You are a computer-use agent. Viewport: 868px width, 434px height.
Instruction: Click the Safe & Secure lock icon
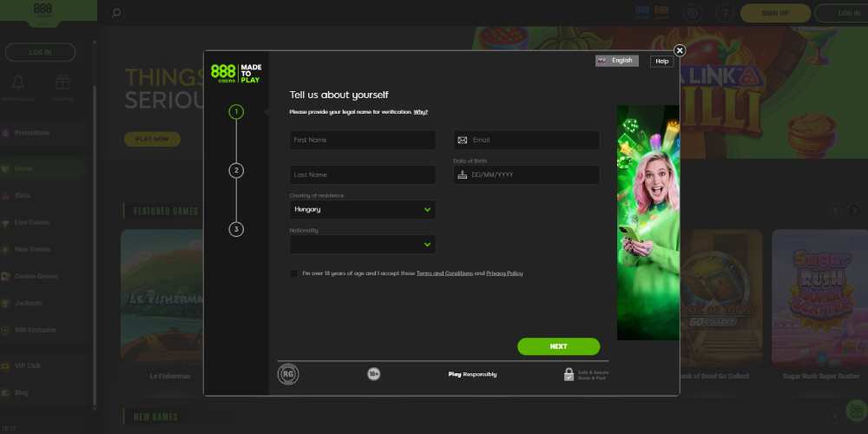(x=569, y=375)
